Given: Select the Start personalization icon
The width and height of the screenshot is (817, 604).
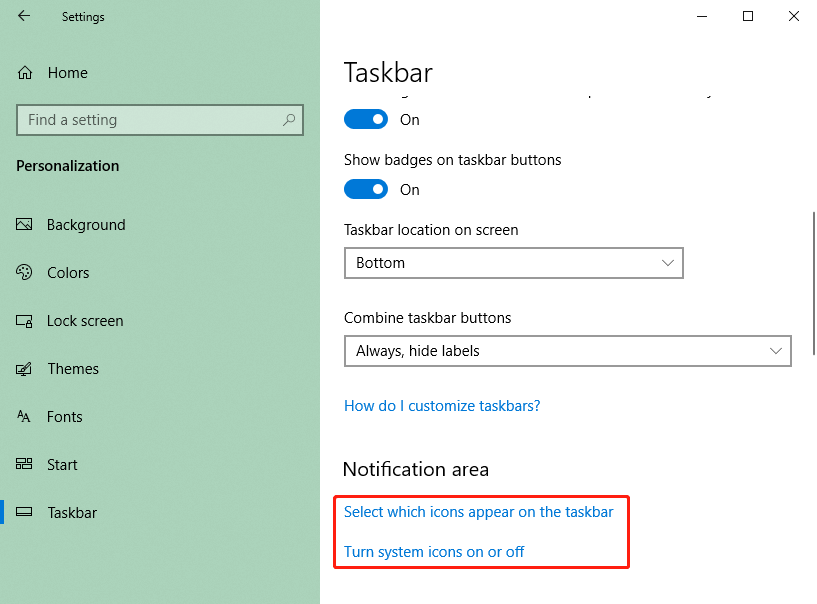Looking at the screenshot, I should point(24,464).
